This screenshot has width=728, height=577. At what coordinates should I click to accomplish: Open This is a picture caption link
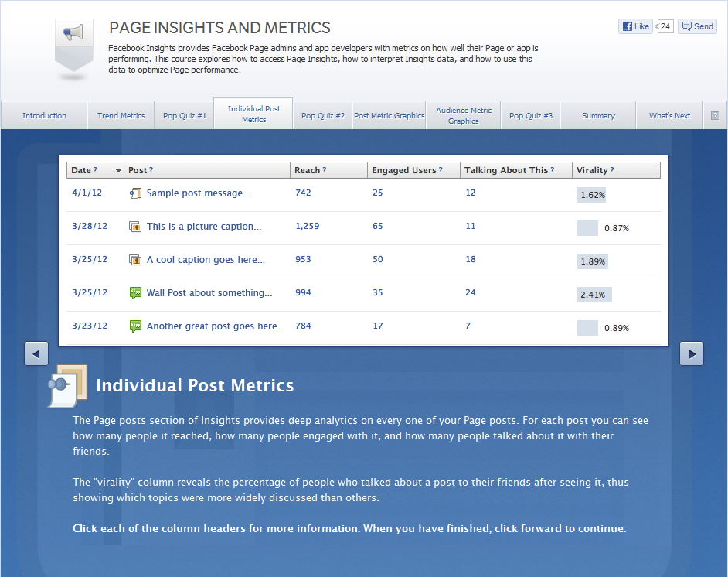[x=204, y=227]
